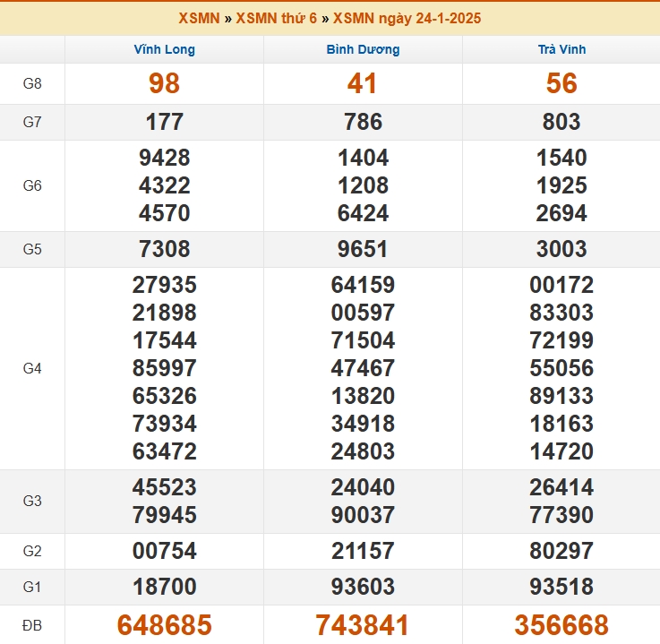
Task: Click G4 number 21898
Action: coord(165,313)
